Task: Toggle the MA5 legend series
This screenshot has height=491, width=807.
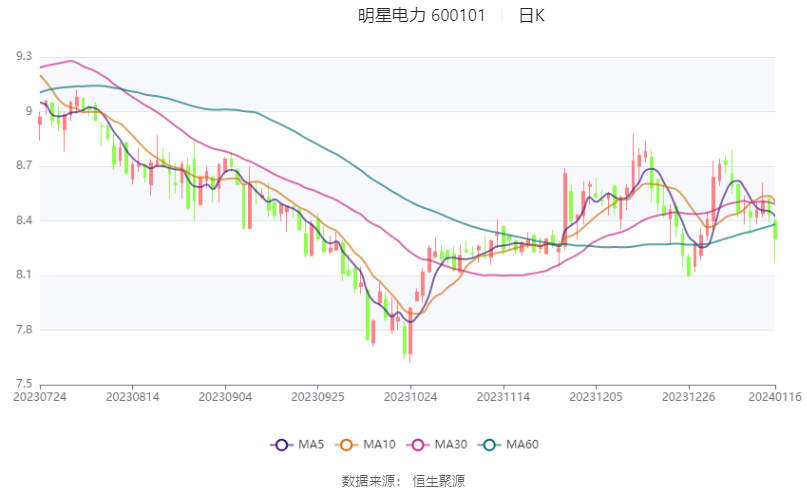Action: [x=310, y=444]
